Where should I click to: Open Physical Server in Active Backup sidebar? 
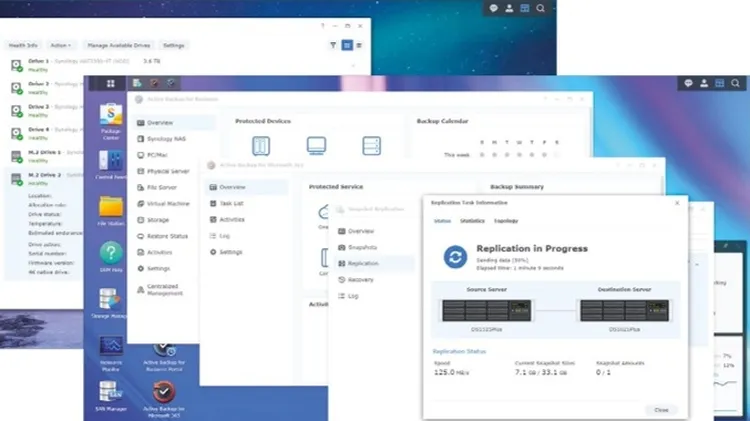click(164, 171)
